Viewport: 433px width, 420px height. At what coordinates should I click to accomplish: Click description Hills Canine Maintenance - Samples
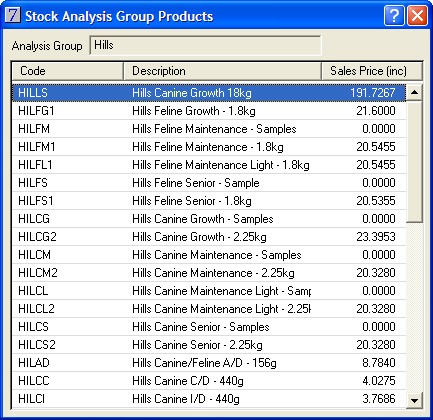click(x=217, y=255)
